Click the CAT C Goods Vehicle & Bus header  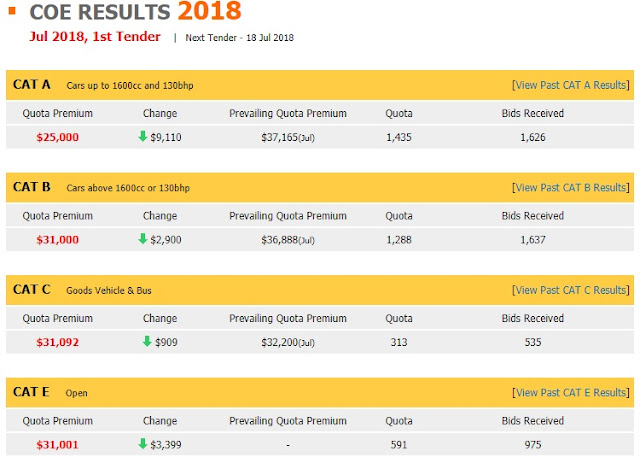pos(108,290)
